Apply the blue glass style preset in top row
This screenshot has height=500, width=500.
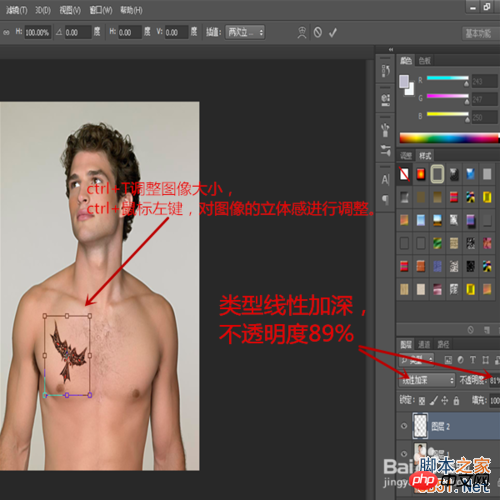[470, 174]
